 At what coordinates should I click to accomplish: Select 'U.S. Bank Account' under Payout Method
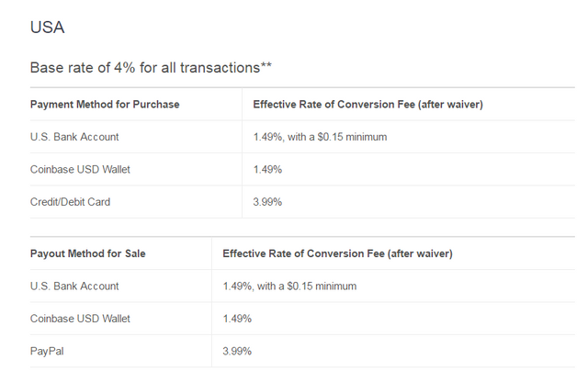74,286
